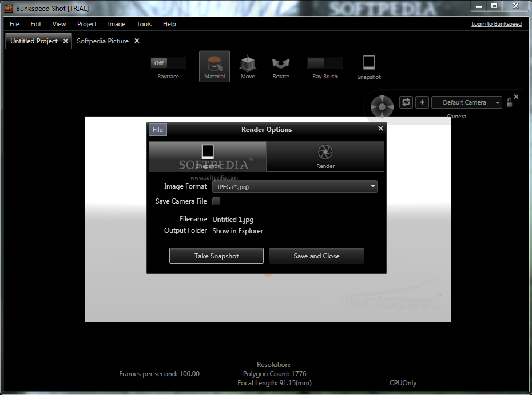
Task: Toggle the camera lock icon
Action: coord(509,103)
